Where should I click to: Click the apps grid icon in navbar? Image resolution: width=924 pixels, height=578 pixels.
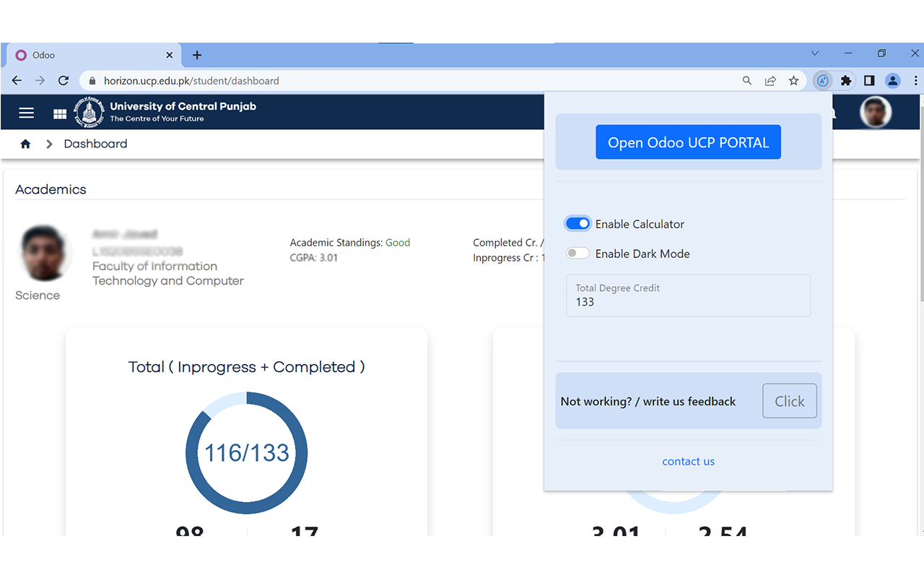(59, 113)
